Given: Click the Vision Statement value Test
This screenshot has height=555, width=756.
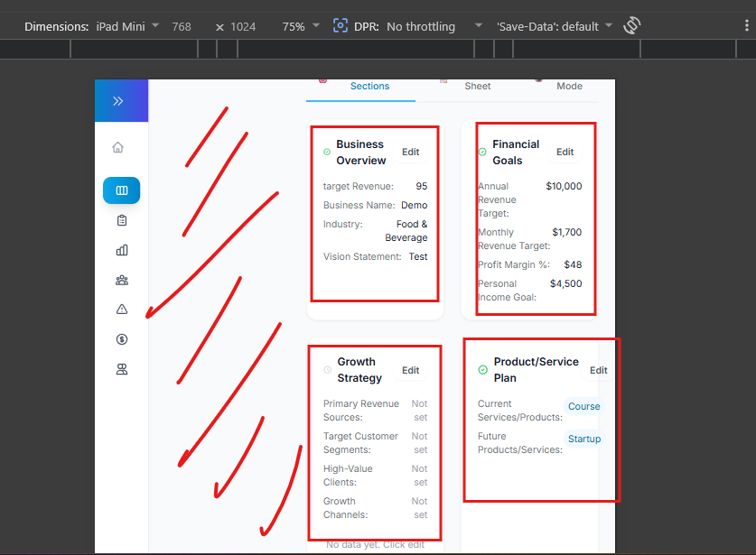Looking at the screenshot, I should [x=418, y=257].
